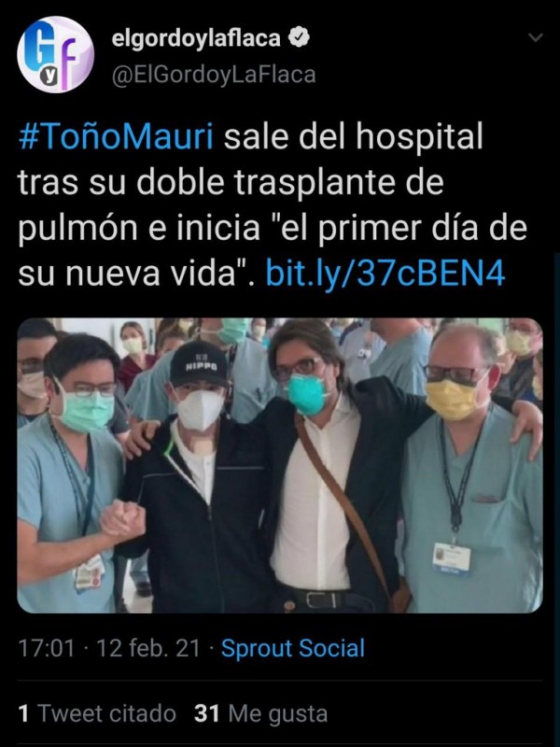This screenshot has width=560, height=747.
Task: Click the ID badge on right scrubs
Action: [x=452, y=558]
